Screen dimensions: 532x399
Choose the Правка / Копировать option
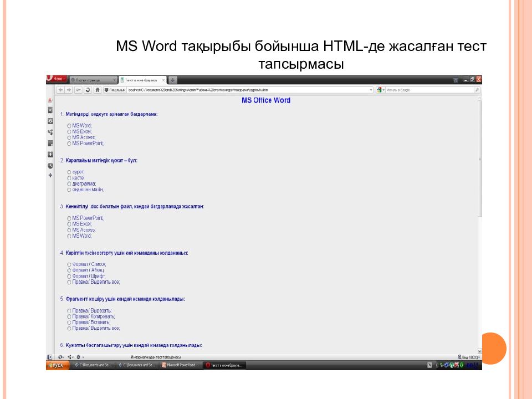click(x=69, y=316)
